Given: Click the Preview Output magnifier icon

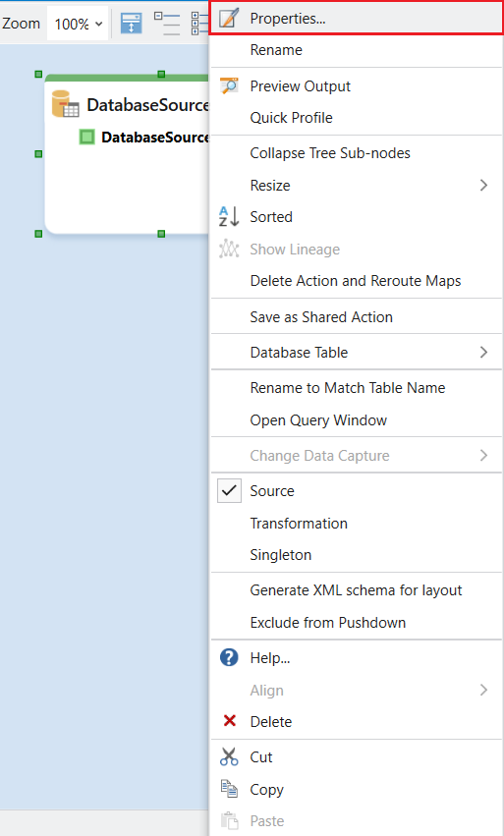Looking at the screenshot, I should click(229, 85).
